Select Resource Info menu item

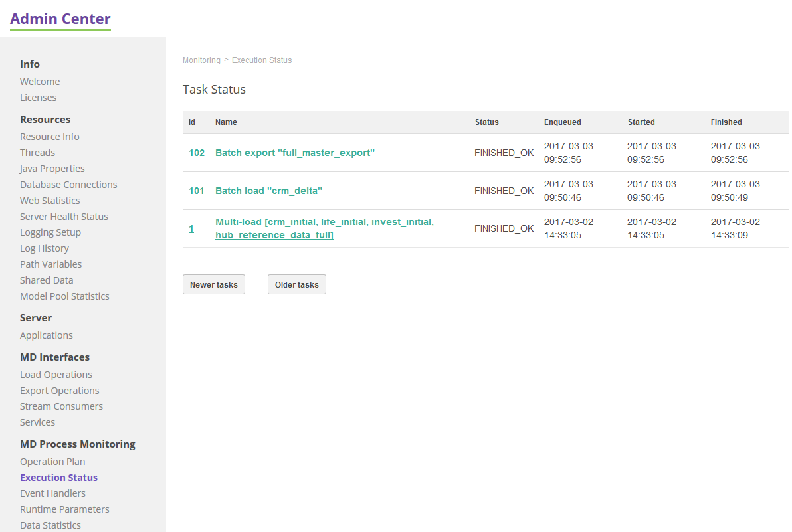50,137
